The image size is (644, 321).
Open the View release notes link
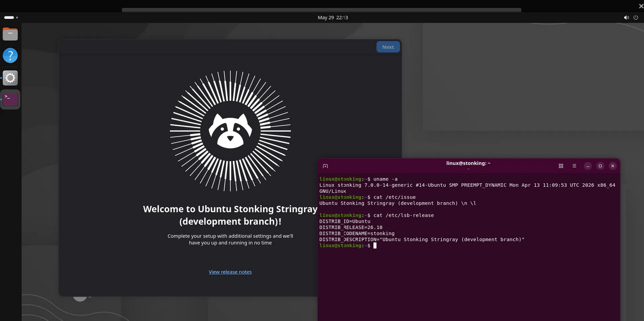click(230, 272)
